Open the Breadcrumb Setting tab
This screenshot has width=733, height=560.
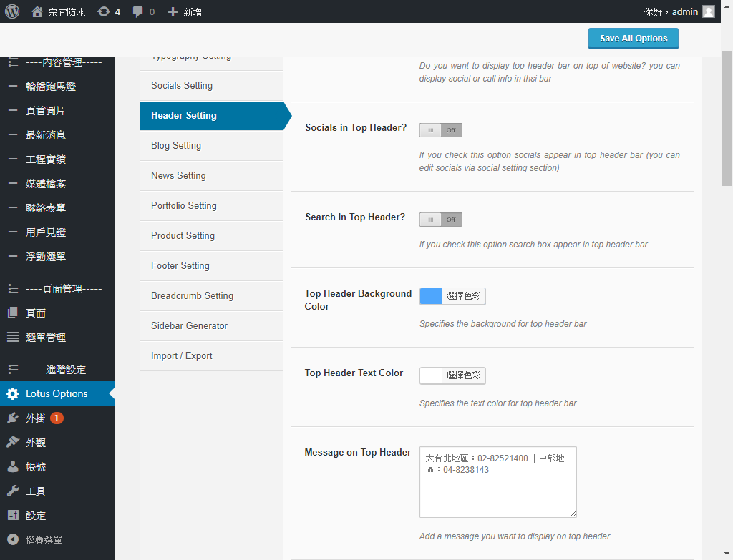(x=211, y=295)
